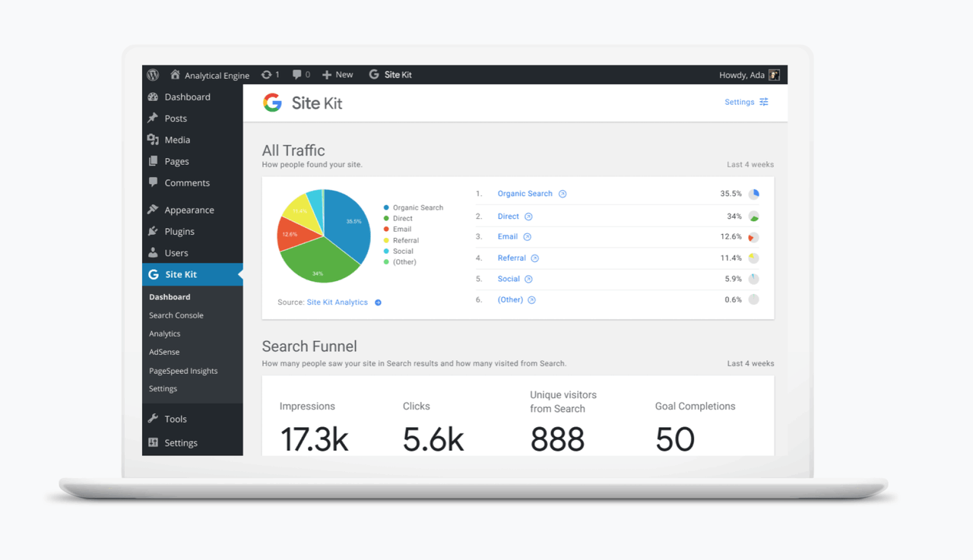Open AdSense submenu item

tap(164, 352)
